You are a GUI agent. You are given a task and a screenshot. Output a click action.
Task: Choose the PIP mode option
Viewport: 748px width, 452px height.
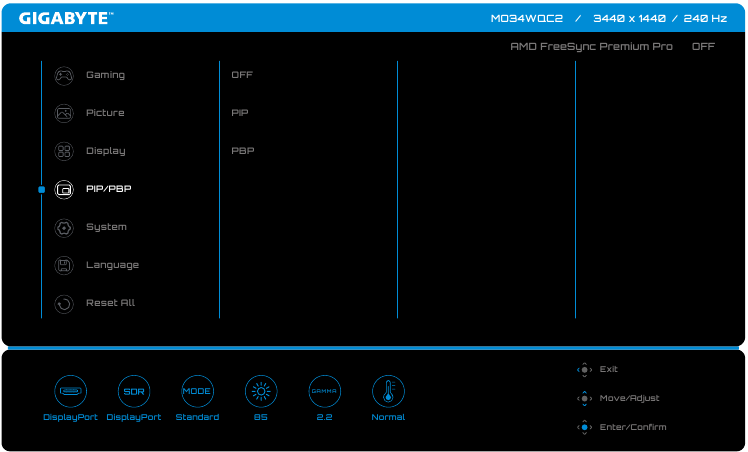point(240,113)
